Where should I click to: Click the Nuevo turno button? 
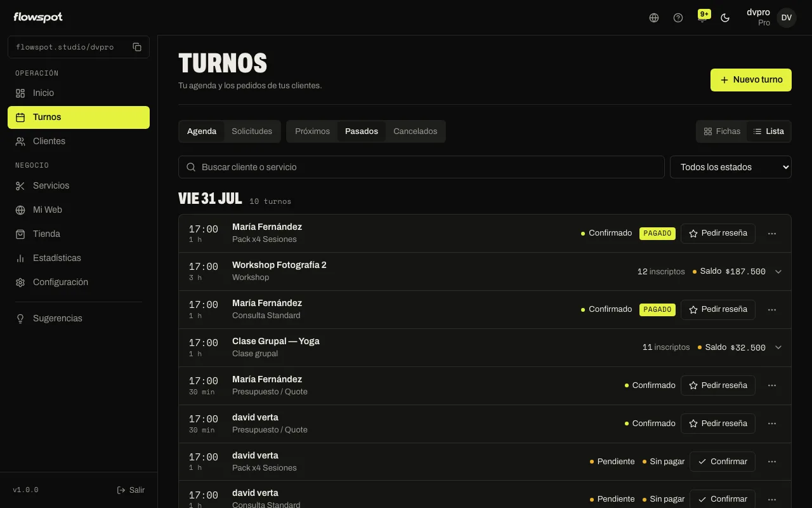click(x=751, y=80)
